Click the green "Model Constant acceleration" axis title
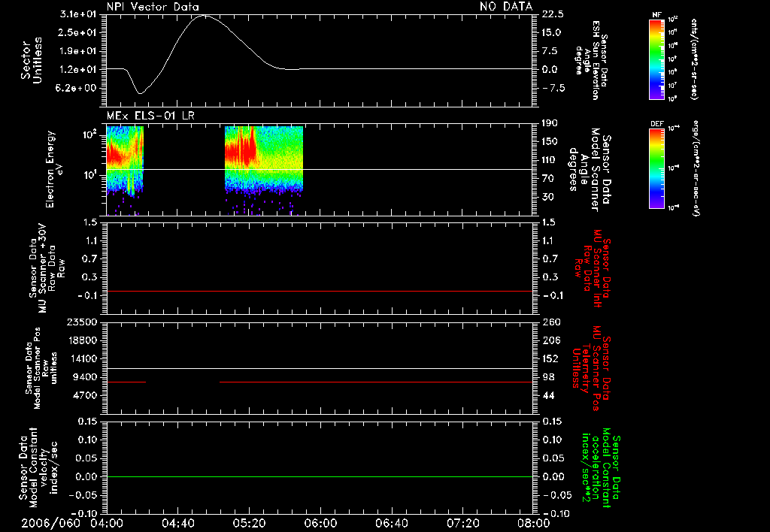The image size is (770, 532). click(x=601, y=469)
